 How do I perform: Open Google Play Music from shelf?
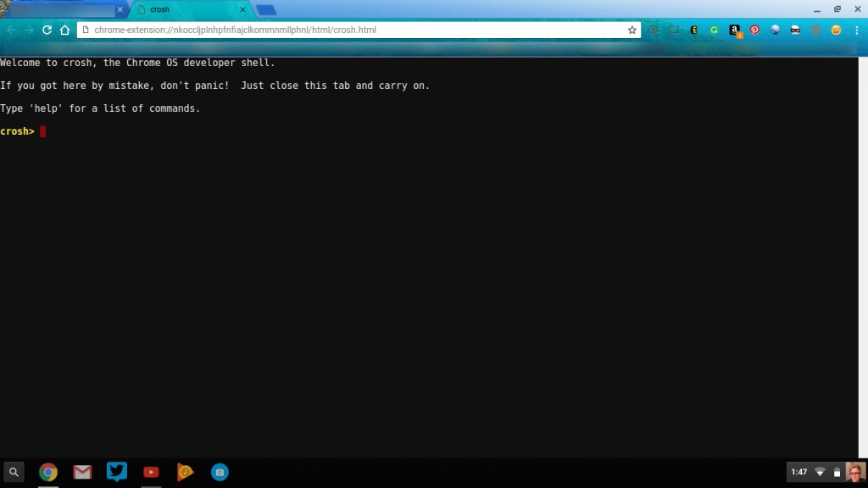pyautogui.click(x=186, y=472)
